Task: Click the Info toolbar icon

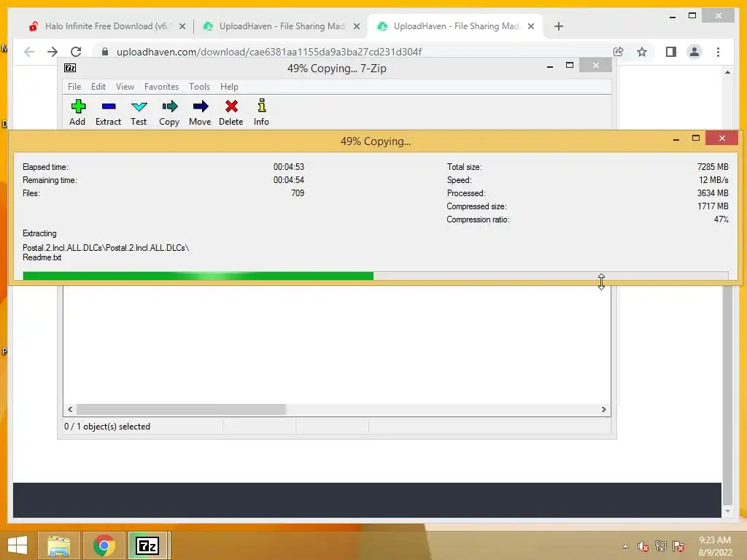Action: [262, 106]
